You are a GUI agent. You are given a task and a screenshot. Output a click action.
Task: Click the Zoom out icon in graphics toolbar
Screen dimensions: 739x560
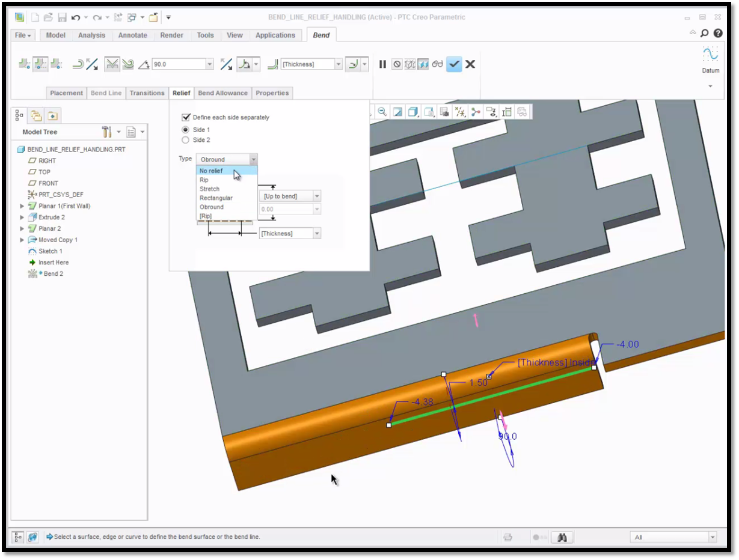coord(382,112)
